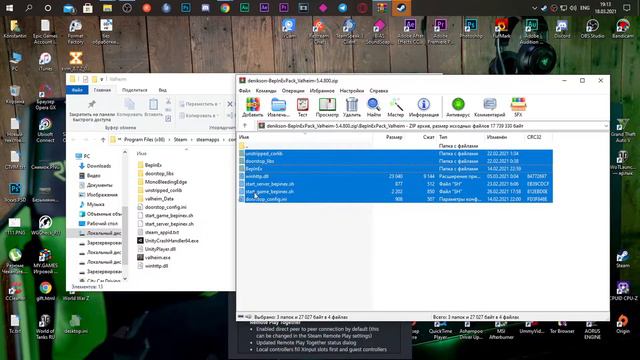The height and width of the screenshot is (360, 640).
Task: Select BepInEx folder in WinRAR list
Action: pyautogui.click(x=395, y=169)
